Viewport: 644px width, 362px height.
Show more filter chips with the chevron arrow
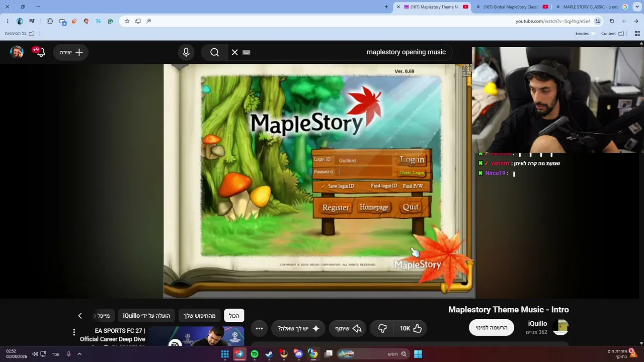point(80,316)
